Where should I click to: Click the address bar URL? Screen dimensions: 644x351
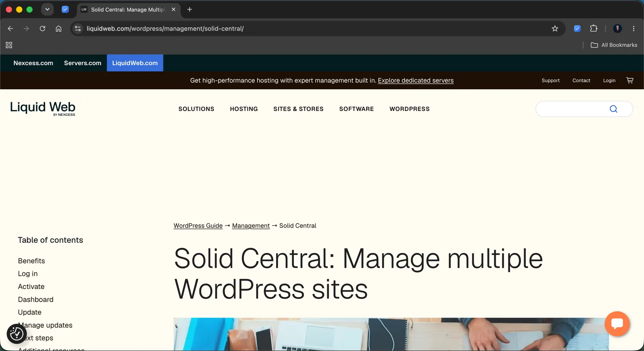(165, 29)
